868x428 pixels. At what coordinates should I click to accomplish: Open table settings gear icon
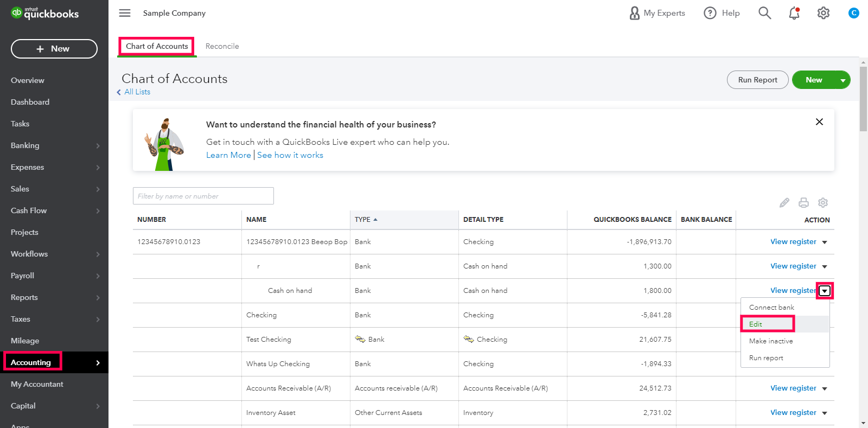tap(823, 202)
